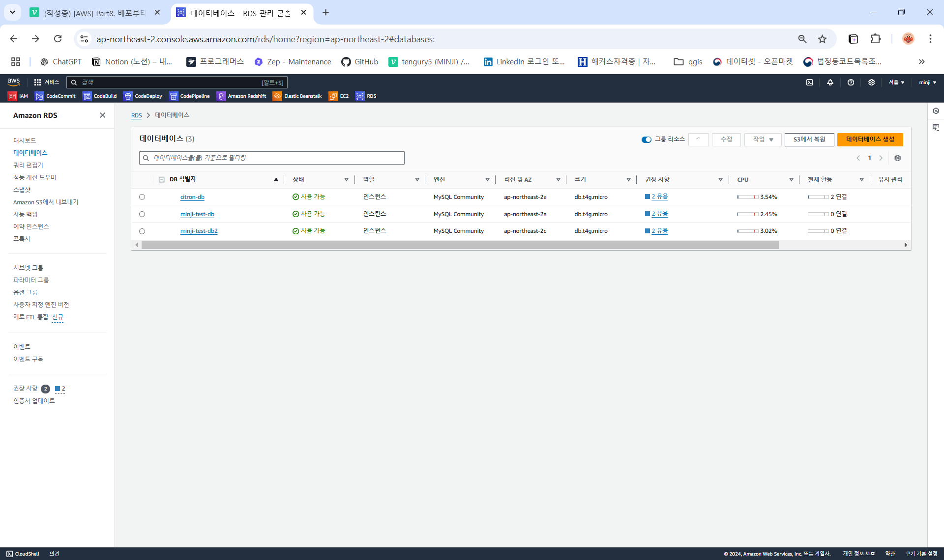
Task: Open the EC2 service shortcut icon
Action: [333, 96]
